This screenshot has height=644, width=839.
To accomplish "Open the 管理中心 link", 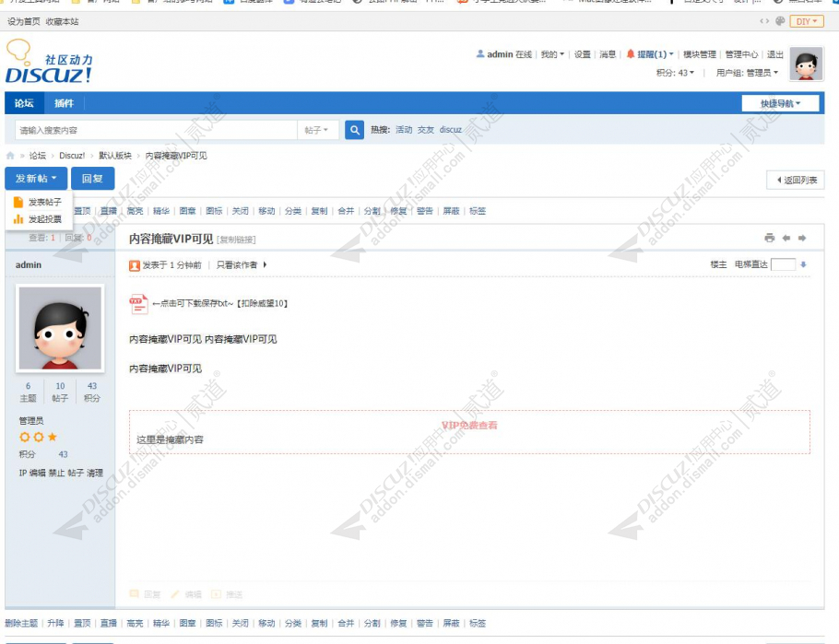I will (741, 54).
